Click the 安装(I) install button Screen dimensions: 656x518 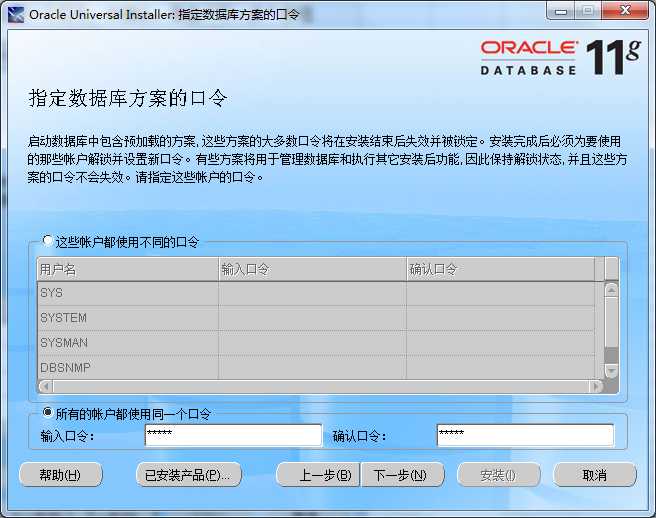(x=498, y=475)
